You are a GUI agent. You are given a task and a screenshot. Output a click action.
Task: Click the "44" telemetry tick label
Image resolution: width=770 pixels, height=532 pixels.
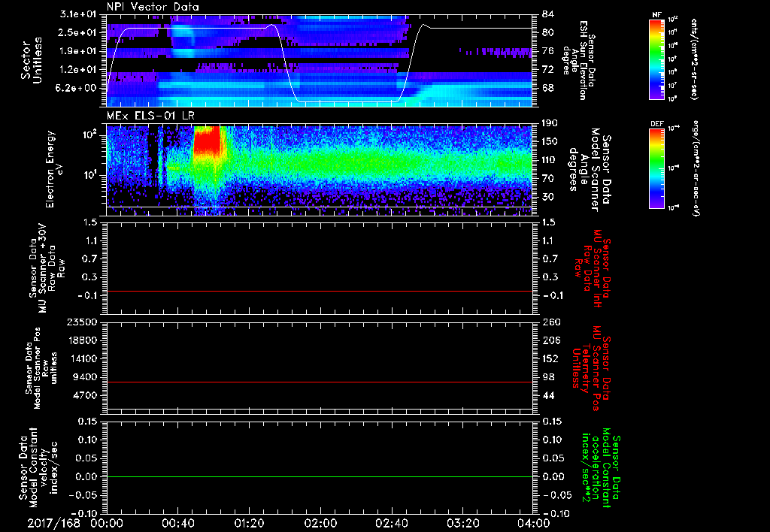548,395
